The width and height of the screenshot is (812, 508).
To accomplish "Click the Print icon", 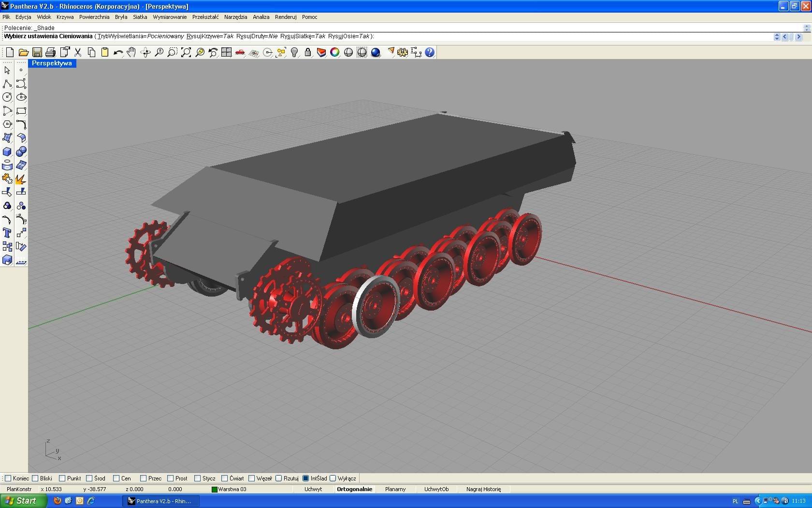I will click(x=50, y=52).
